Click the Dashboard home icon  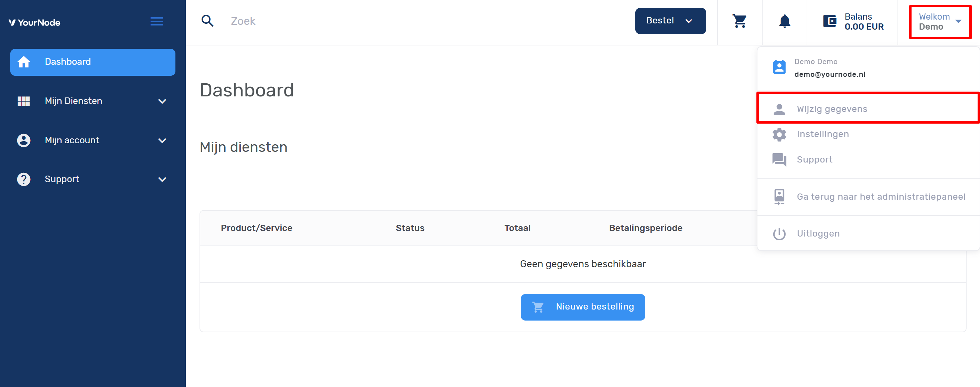click(x=24, y=62)
